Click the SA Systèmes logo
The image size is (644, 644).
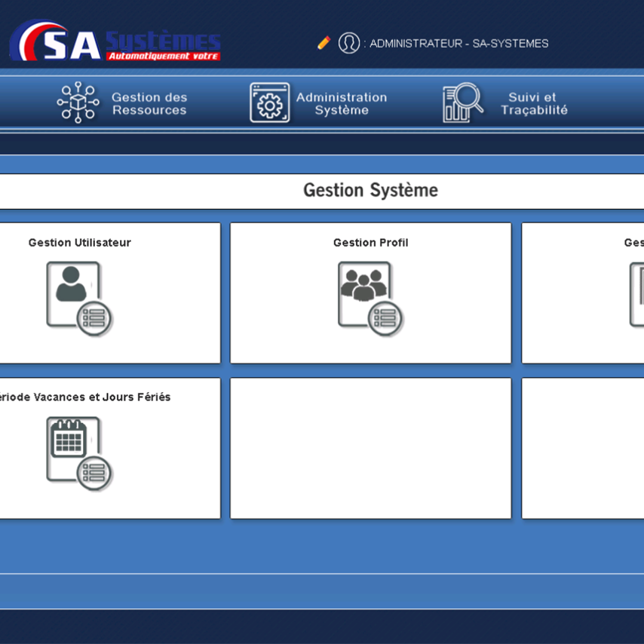click(x=115, y=43)
